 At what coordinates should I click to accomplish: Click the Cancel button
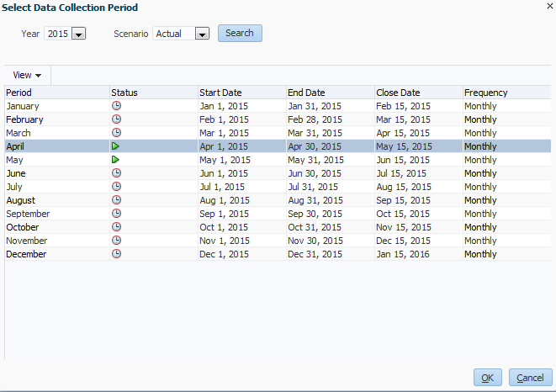(530, 378)
